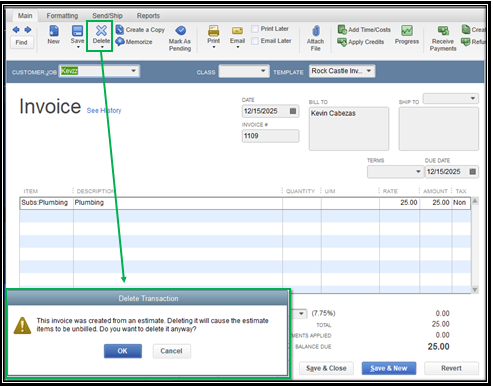
Task: Click Add Time/Costs icon
Action: point(342,30)
